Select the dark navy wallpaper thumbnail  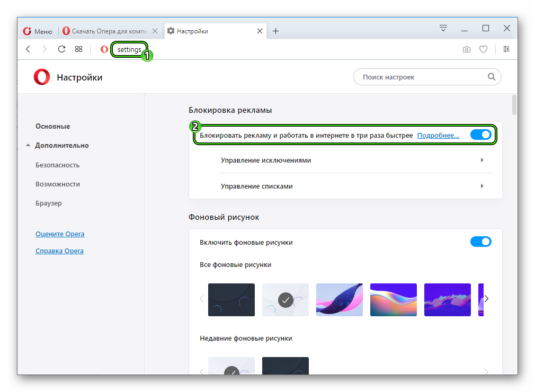point(231,300)
